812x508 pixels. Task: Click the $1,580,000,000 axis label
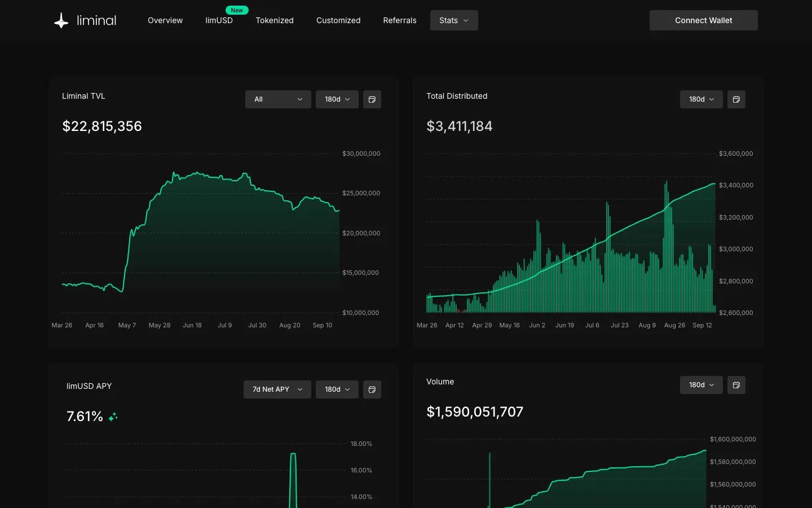[733, 462]
